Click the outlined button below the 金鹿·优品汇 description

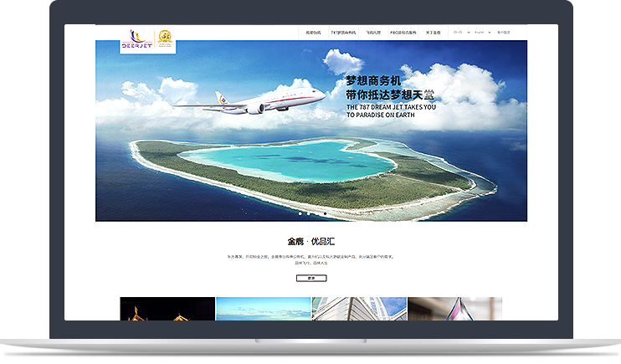pyautogui.click(x=310, y=277)
